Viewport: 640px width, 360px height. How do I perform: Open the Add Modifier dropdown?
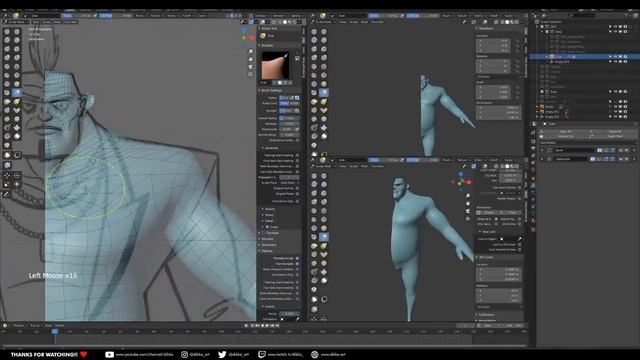588,143
